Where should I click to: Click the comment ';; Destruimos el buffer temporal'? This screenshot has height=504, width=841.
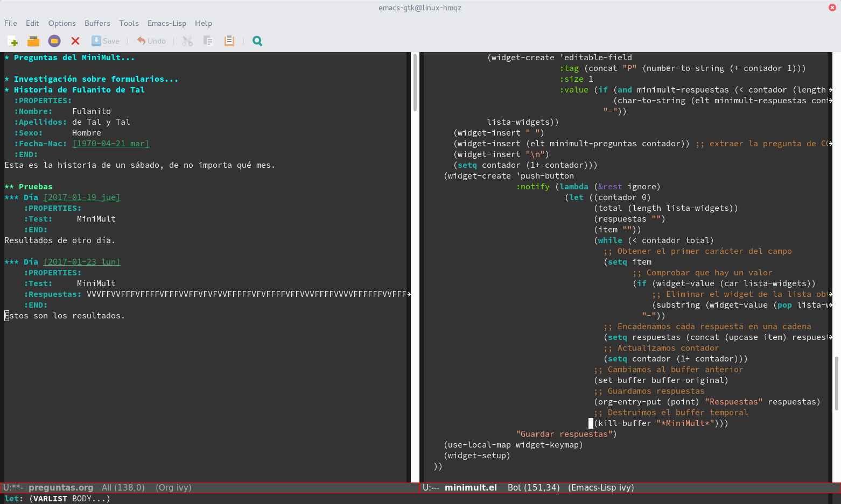tap(671, 413)
